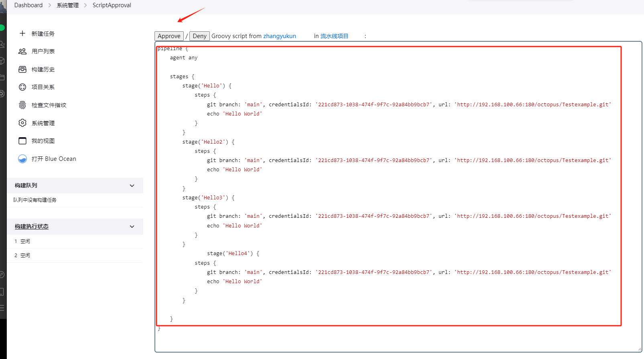The width and height of the screenshot is (644, 359).
Task: Open user zhangyukun link
Action: [x=280, y=36]
